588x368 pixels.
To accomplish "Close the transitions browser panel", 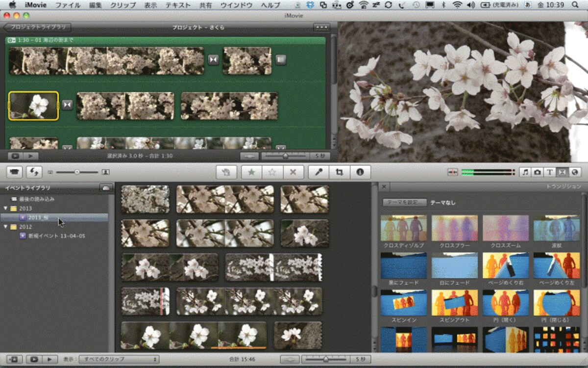I will pos(384,186).
